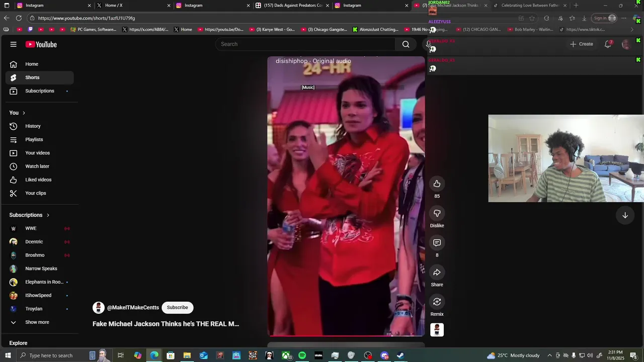Open the weather widget showing 25°C

tap(513, 355)
